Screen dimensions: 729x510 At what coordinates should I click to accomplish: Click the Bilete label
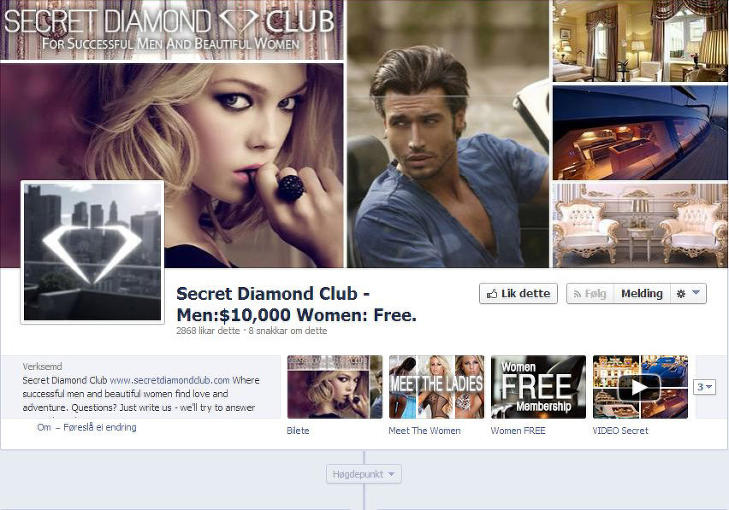pyautogui.click(x=298, y=431)
